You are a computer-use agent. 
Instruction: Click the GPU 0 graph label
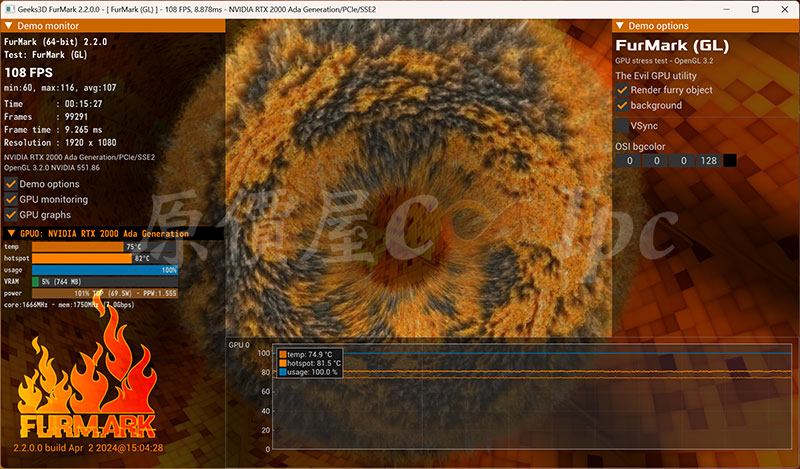tap(239, 345)
